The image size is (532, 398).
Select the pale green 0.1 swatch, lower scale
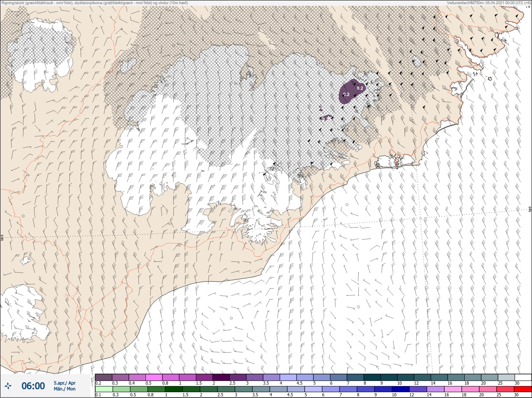pyautogui.click(x=104, y=389)
